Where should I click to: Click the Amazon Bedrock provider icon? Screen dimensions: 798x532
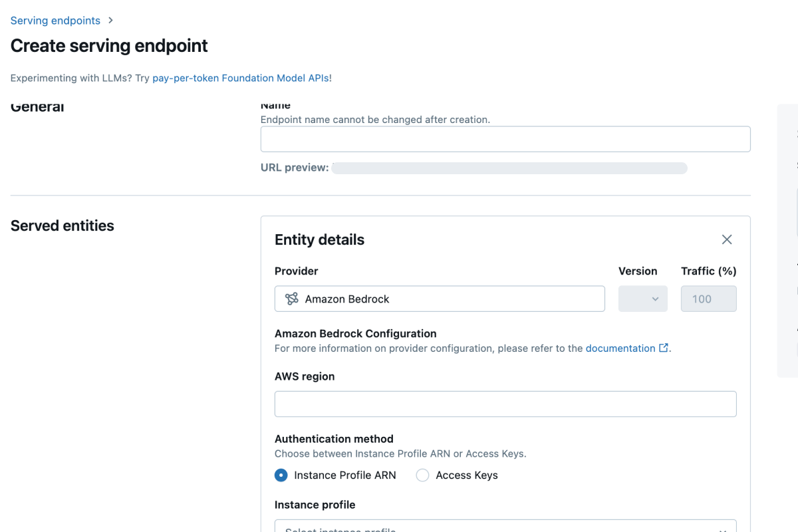point(291,299)
